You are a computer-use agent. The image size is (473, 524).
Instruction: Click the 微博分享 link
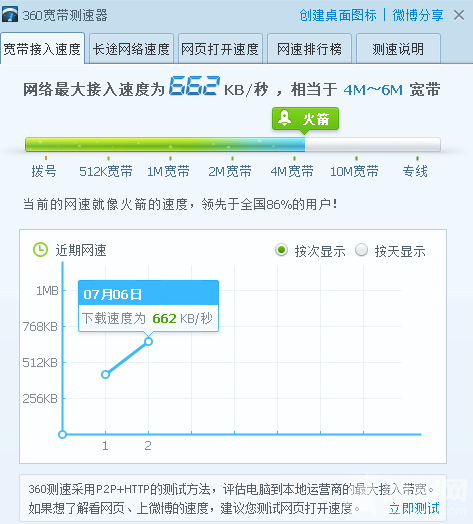418,15
